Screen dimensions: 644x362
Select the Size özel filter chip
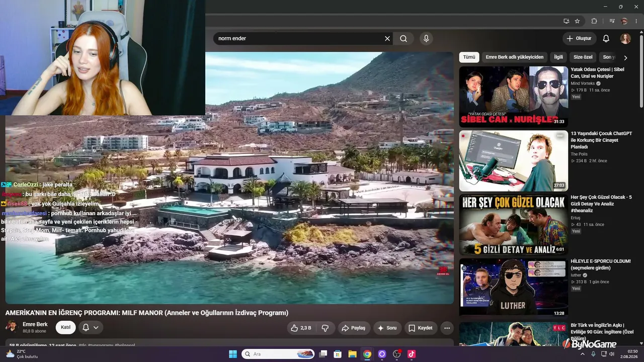pyautogui.click(x=583, y=57)
